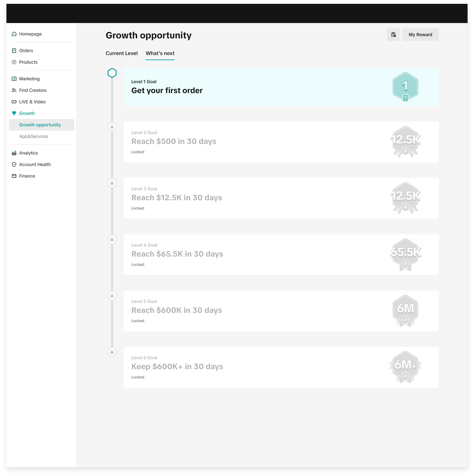
Task: Open App&Services submenu item
Action: 34,136
